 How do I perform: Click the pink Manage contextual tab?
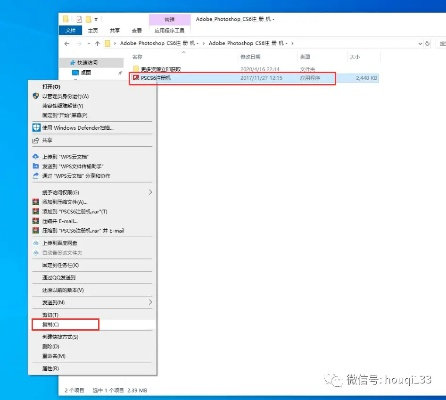pos(170,20)
